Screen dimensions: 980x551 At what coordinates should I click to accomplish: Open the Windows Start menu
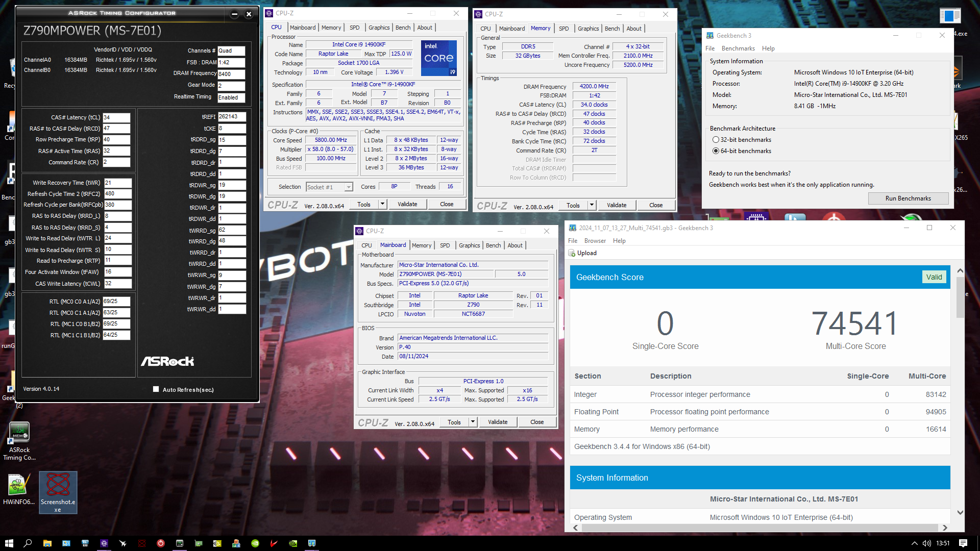point(9,543)
